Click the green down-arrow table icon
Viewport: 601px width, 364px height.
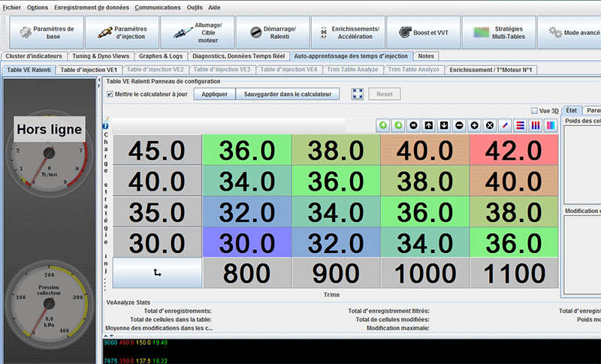pyautogui.click(x=398, y=125)
